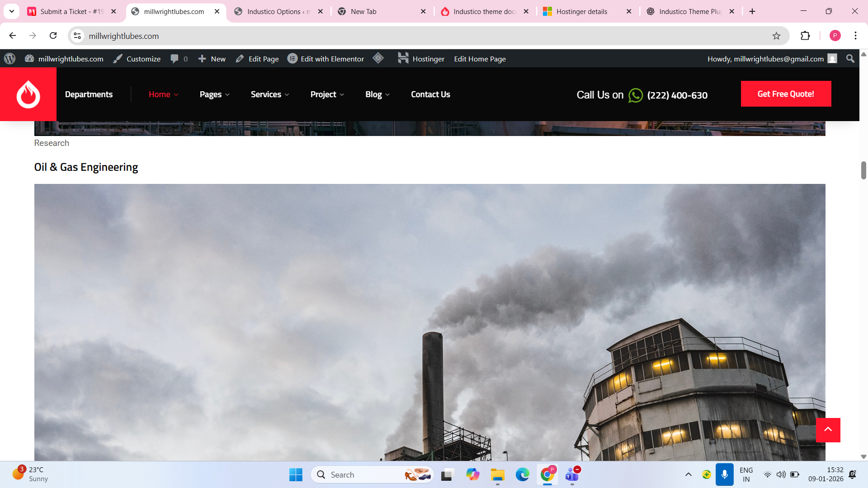Bookmark page with the star icon
The width and height of the screenshot is (868, 488).
pyautogui.click(x=776, y=36)
